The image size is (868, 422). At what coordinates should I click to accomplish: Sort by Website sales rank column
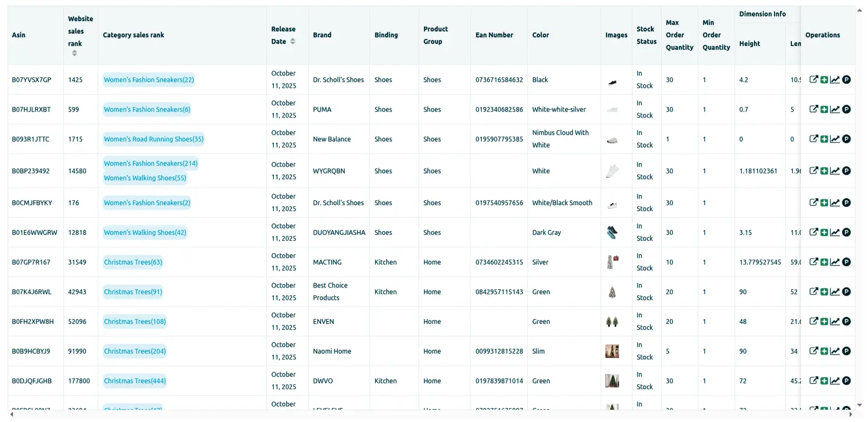75,53
